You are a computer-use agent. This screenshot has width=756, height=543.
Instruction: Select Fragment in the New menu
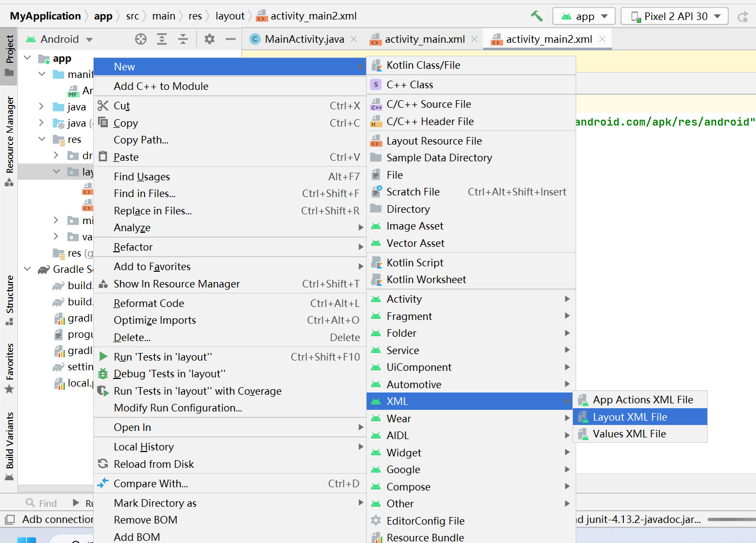click(471, 316)
